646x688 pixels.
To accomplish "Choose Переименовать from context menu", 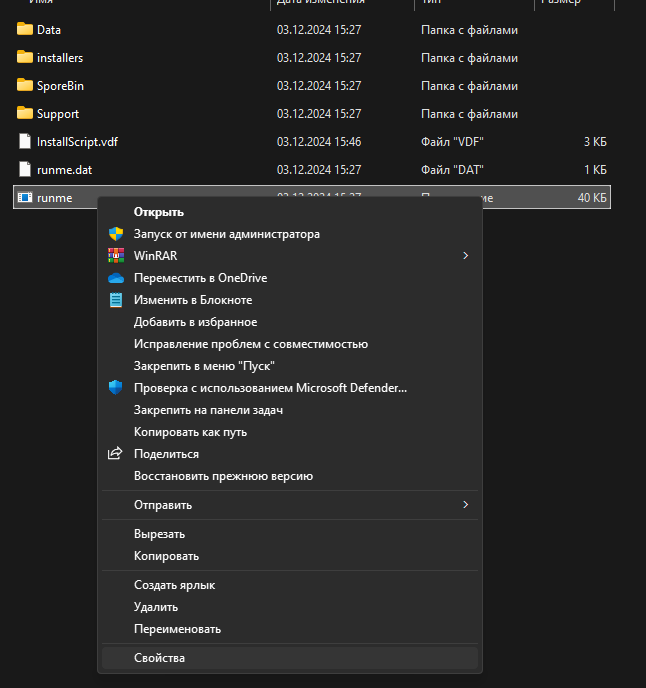I will (x=290, y=629).
